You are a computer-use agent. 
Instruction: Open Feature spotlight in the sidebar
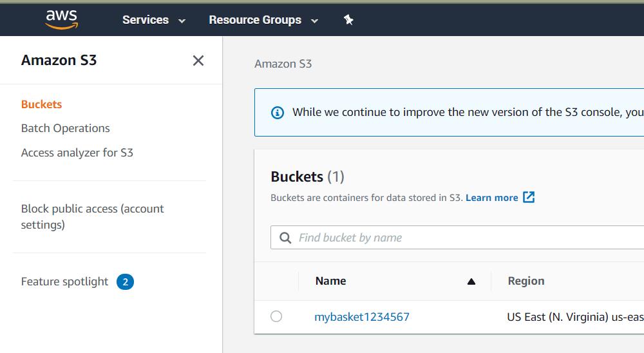(64, 281)
